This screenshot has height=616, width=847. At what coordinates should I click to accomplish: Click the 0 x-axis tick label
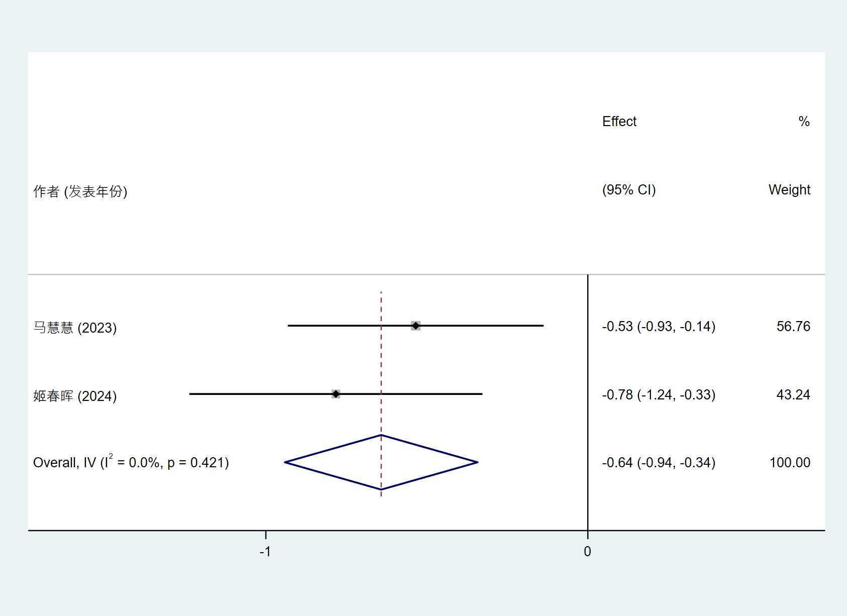pos(587,552)
